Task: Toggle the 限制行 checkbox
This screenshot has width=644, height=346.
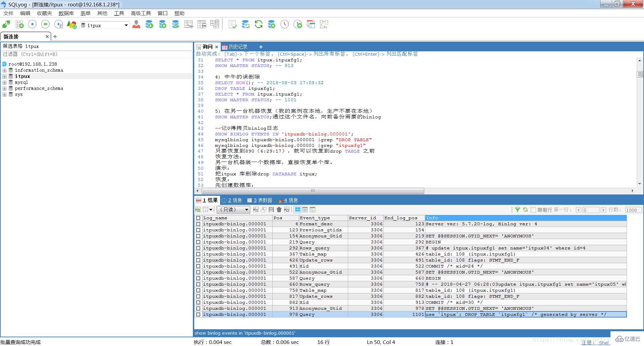Action: coord(533,210)
